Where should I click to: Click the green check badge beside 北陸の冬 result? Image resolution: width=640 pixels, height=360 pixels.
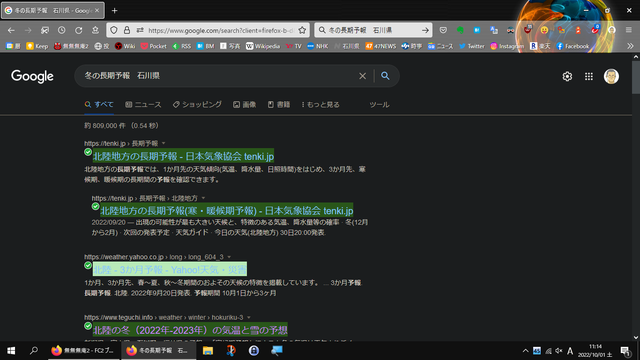88,326
